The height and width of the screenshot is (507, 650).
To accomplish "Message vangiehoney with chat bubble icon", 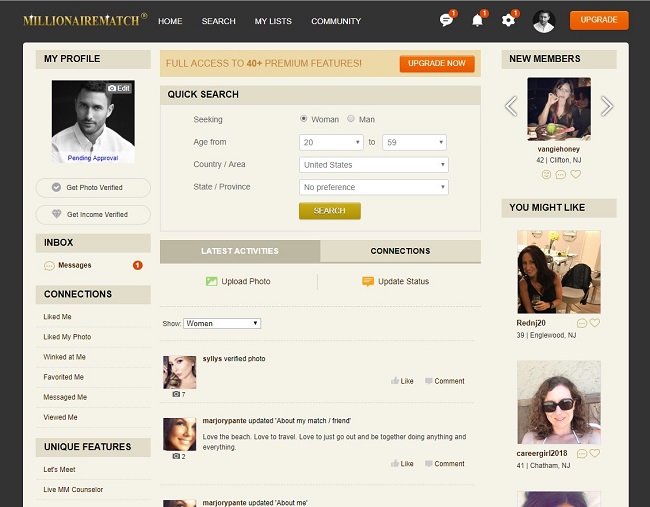I will coord(560,175).
